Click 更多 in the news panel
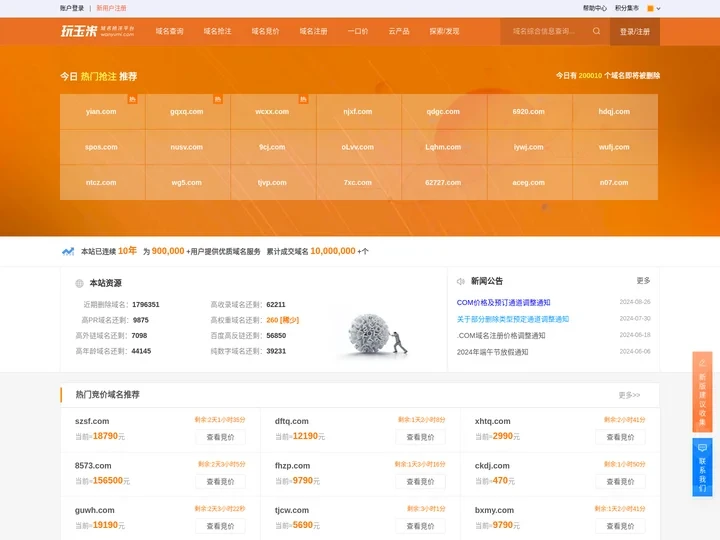 pos(643,281)
